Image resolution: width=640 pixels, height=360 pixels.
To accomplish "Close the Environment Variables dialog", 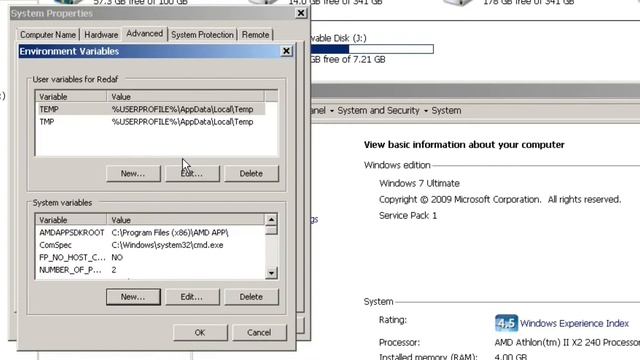I will [287, 51].
